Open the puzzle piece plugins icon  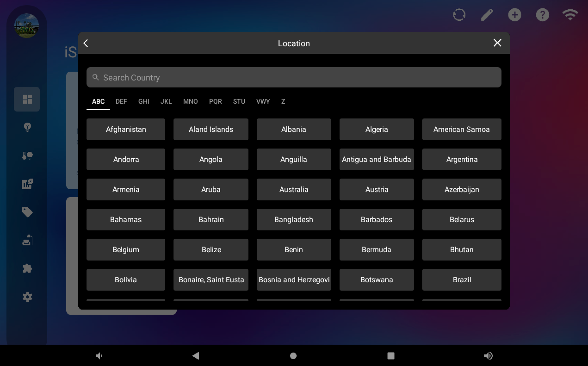pyautogui.click(x=27, y=268)
